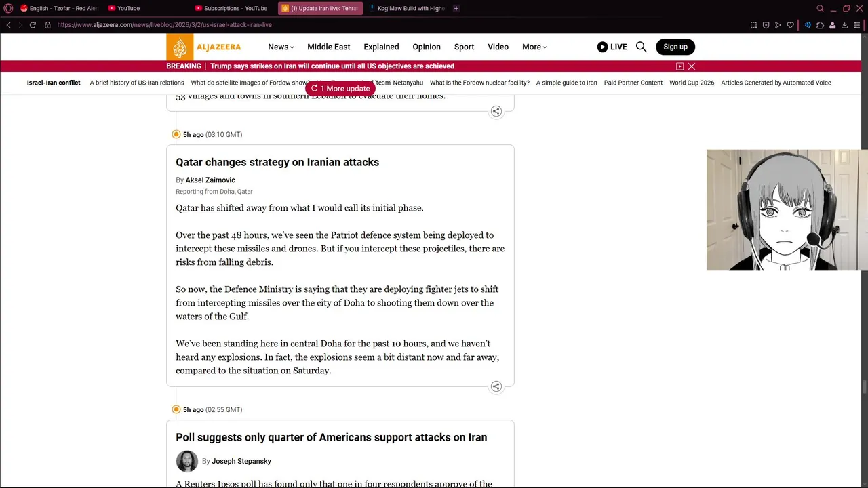This screenshot has height=488, width=868.
Task: Go to the Opinion section
Action: (x=427, y=47)
